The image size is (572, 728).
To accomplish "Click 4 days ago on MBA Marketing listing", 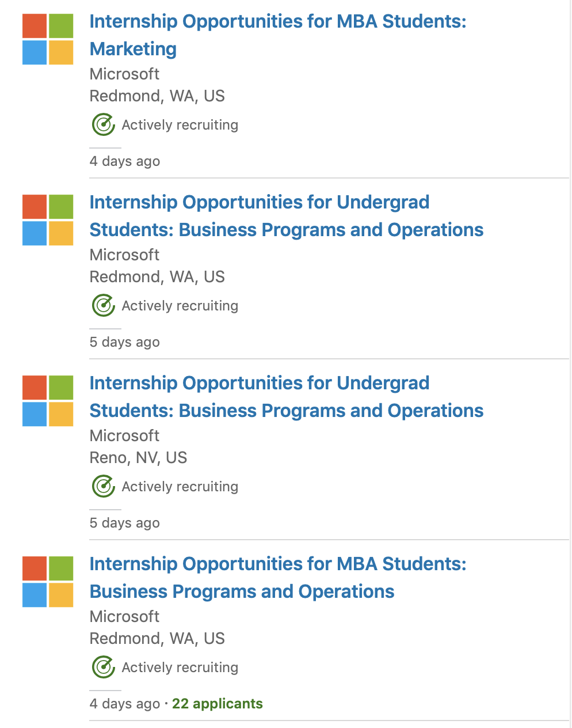I will point(124,161).
